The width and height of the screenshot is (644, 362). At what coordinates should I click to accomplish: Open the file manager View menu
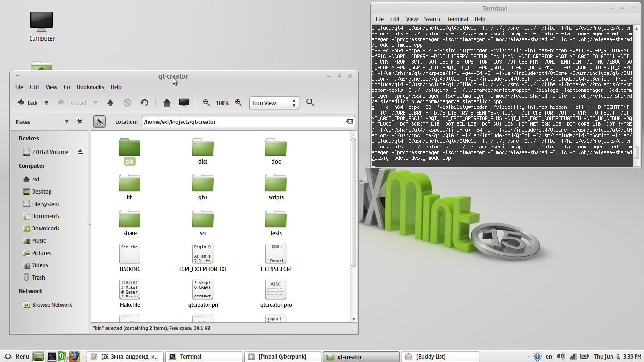click(x=51, y=87)
